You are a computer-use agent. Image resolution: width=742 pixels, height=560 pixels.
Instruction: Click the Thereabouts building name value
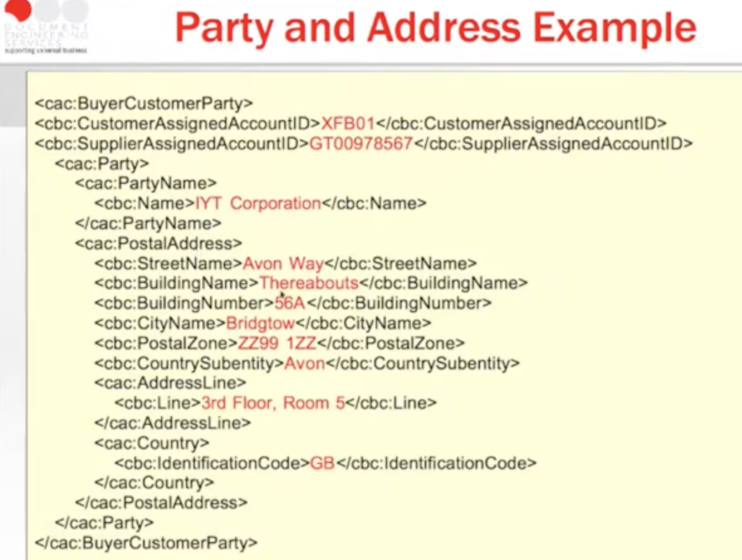click(x=309, y=283)
